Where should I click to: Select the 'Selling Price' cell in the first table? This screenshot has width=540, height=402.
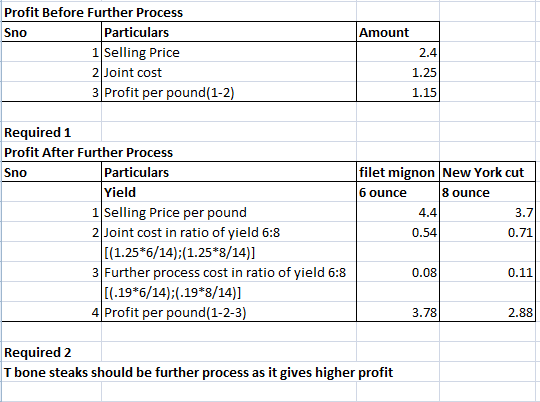[229, 52]
